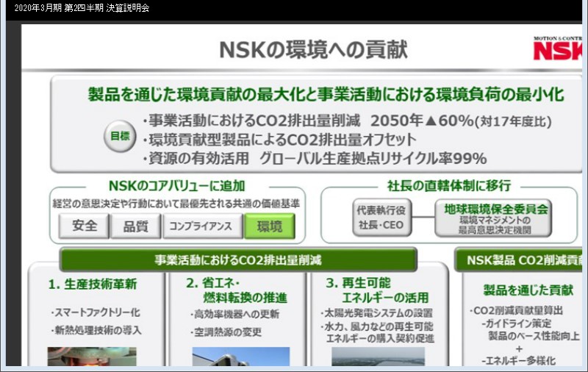This screenshot has height=372, width=588.
Task: Click the スマートファクトリー化 bullet
Action: (96, 312)
